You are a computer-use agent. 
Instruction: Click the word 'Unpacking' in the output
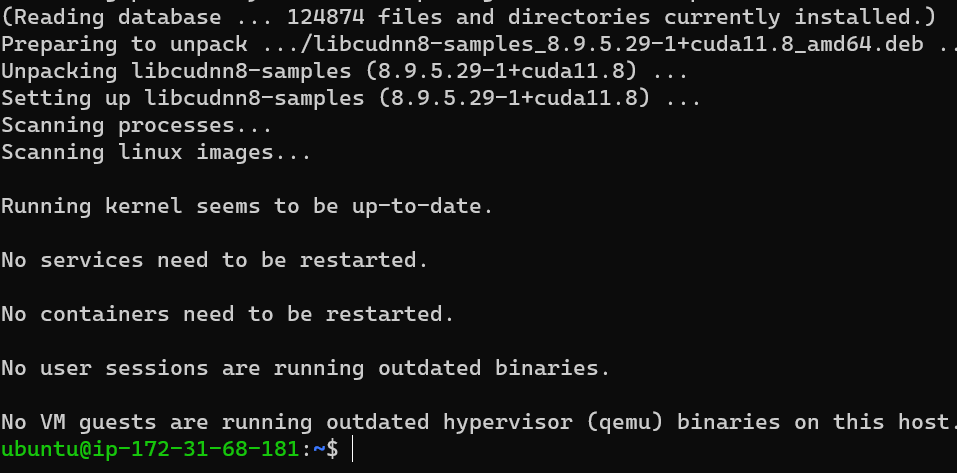coord(59,72)
